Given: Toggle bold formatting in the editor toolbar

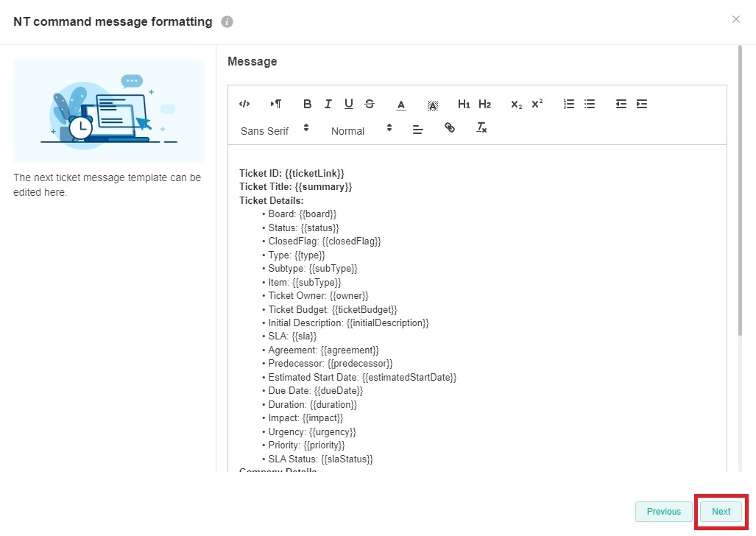Looking at the screenshot, I should [x=308, y=104].
